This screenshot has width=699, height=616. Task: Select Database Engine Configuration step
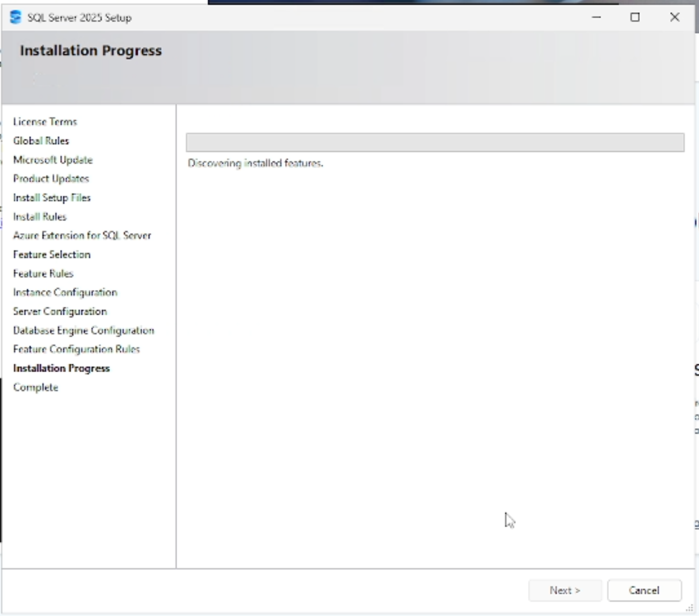coord(83,330)
